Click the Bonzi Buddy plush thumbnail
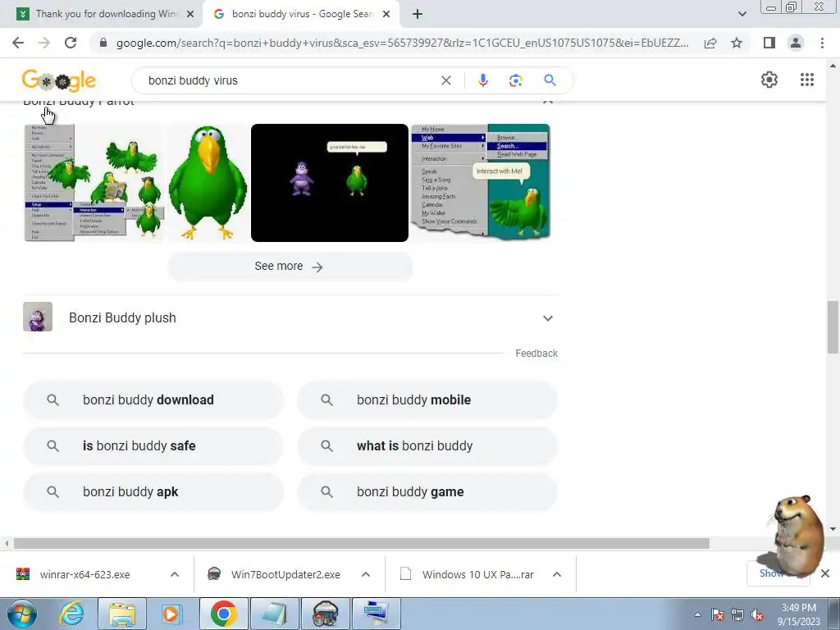This screenshot has height=630, width=840. coord(38,317)
